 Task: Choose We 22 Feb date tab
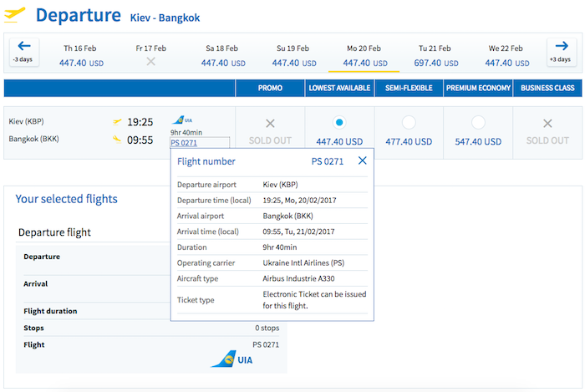coord(506,55)
